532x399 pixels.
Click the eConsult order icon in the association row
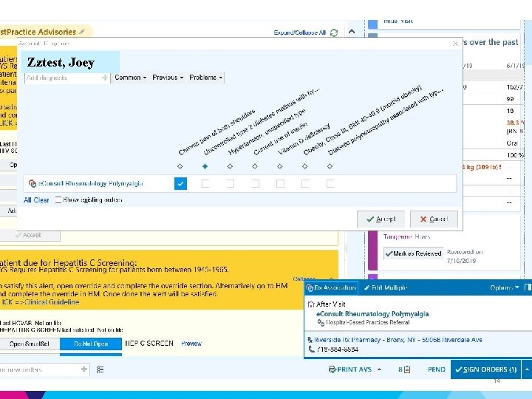pyautogui.click(x=33, y=183)
